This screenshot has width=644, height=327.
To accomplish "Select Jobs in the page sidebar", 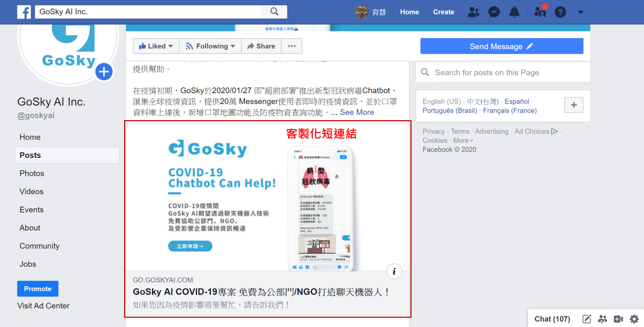I will tap(28, 264).
